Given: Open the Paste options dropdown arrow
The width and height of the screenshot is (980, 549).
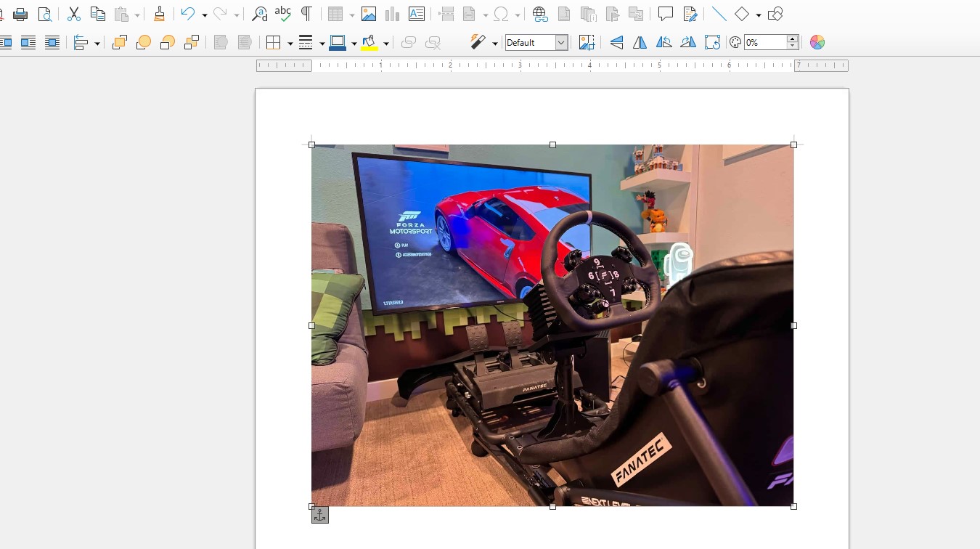Looking at the screenshot, I should click(136, 15).
